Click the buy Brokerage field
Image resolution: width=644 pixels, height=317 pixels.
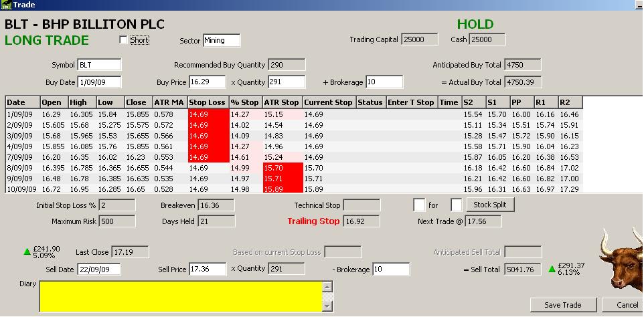point(384,82)
